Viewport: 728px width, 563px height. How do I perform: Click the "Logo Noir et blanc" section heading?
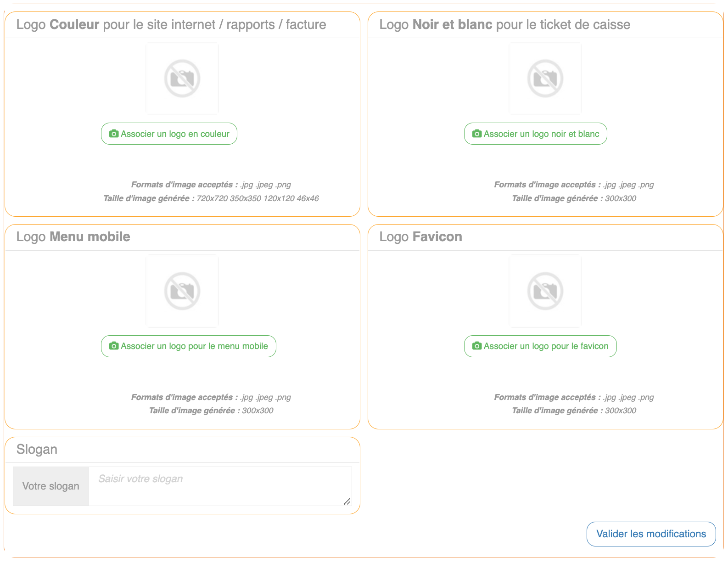pos(504,25)
